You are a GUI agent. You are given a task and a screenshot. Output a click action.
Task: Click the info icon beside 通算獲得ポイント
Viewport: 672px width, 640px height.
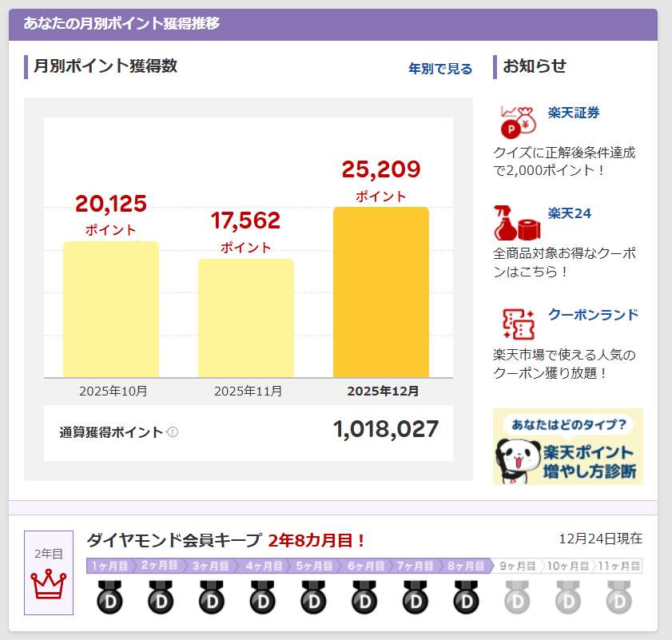tap(173, 432)
